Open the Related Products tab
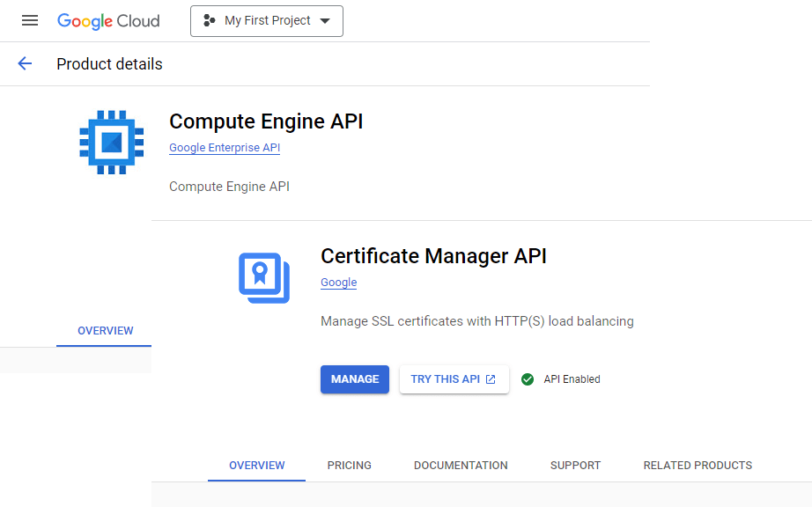The height and width of the screenshot is (507, 812). [698, 465]
